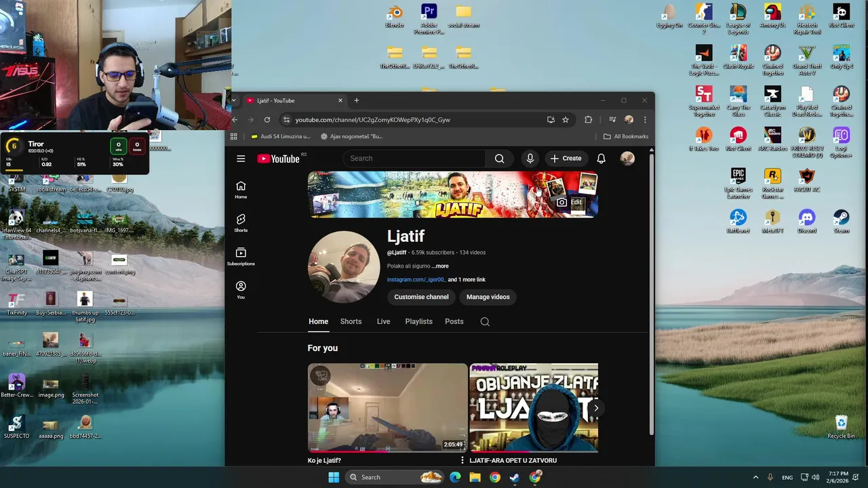The height and width of the screenshot is (488, 868).
Task: Open Chrome apps grid in bookmarks bar
Action: click(234, 136)
